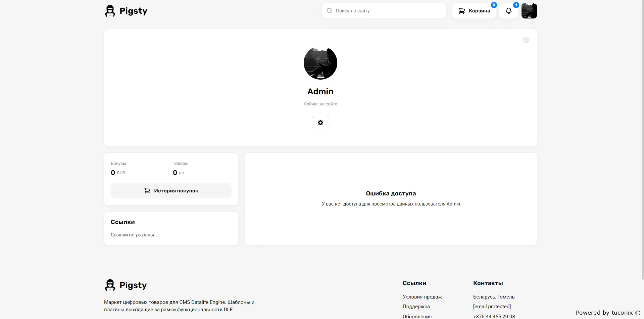Open user menu via header avatar
This screenshot has height=319, width=644.
point(529,11)
